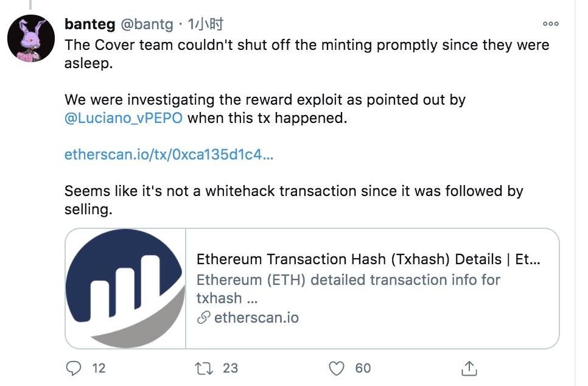This screenshot has height=386, width=588.
Task: Click the retweet arrows icon
Action: pyautogui.click(x=204, y=368)
